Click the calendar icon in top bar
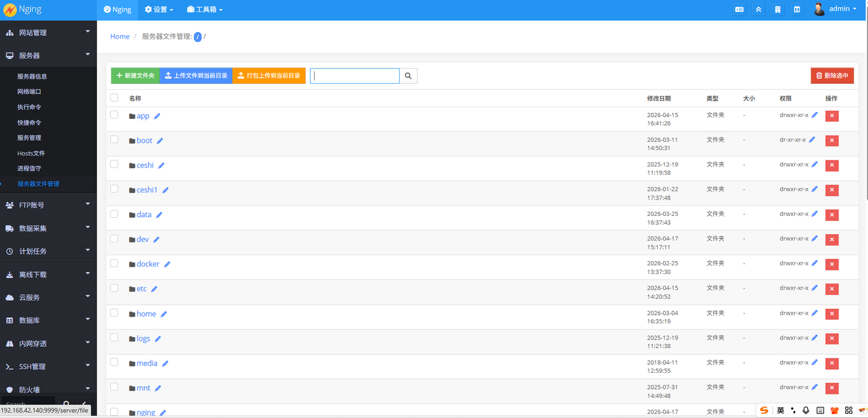This screenshot has width=868, height=418. [797, 10]
